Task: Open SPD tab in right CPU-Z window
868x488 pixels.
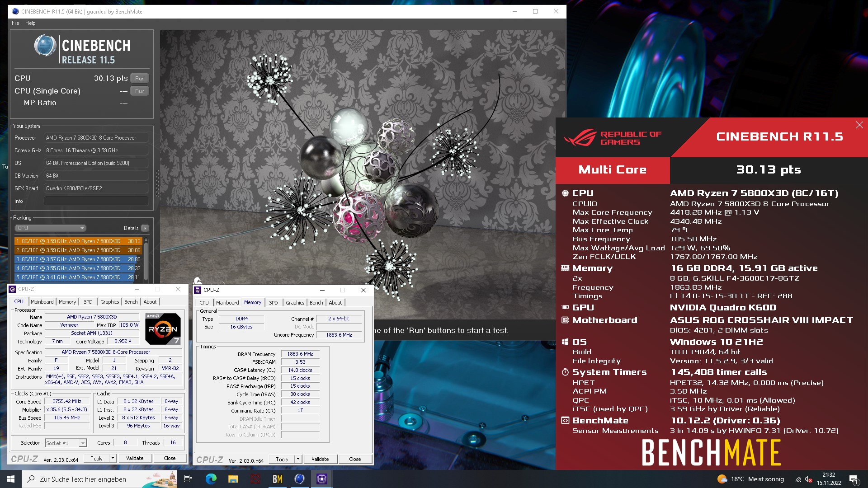Action: point(274,303)
